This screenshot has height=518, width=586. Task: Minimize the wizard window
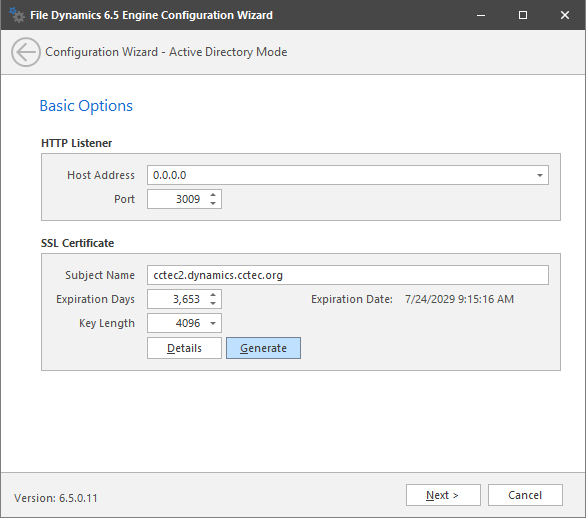point(481,15)
